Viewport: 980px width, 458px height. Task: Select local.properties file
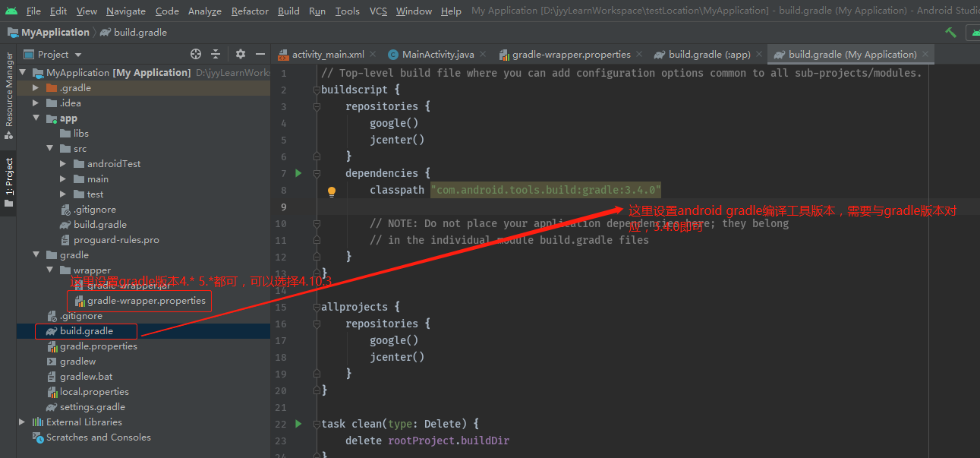tap(87, 392)
